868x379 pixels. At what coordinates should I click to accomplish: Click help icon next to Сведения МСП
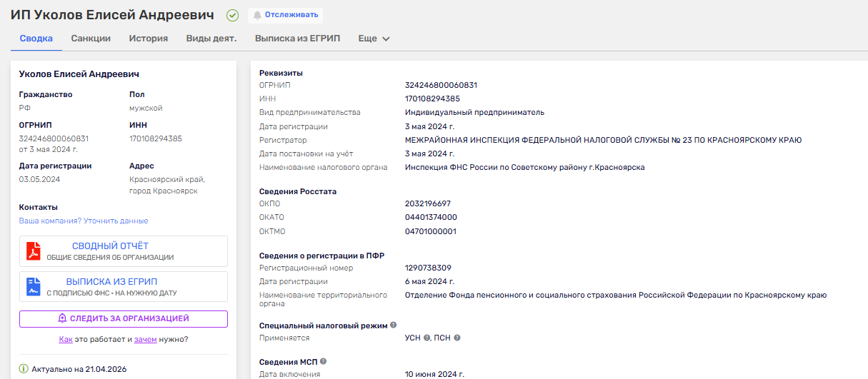coord(323,361)
